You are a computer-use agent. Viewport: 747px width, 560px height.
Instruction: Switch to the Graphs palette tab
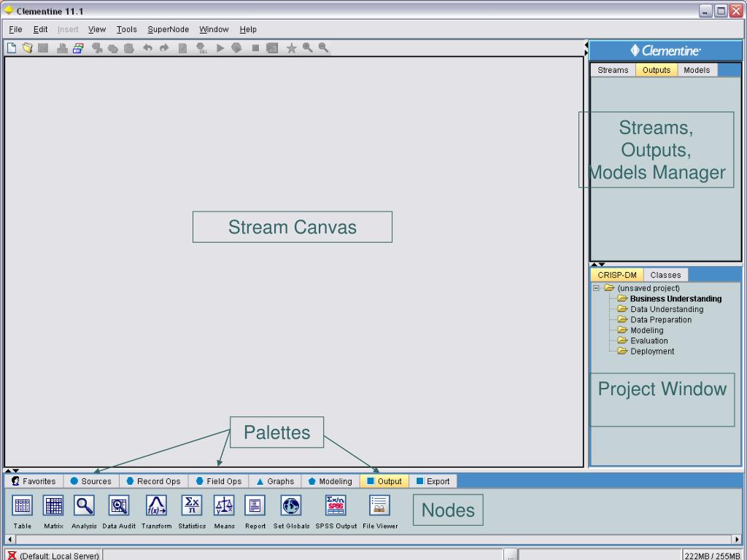(275, 481)
